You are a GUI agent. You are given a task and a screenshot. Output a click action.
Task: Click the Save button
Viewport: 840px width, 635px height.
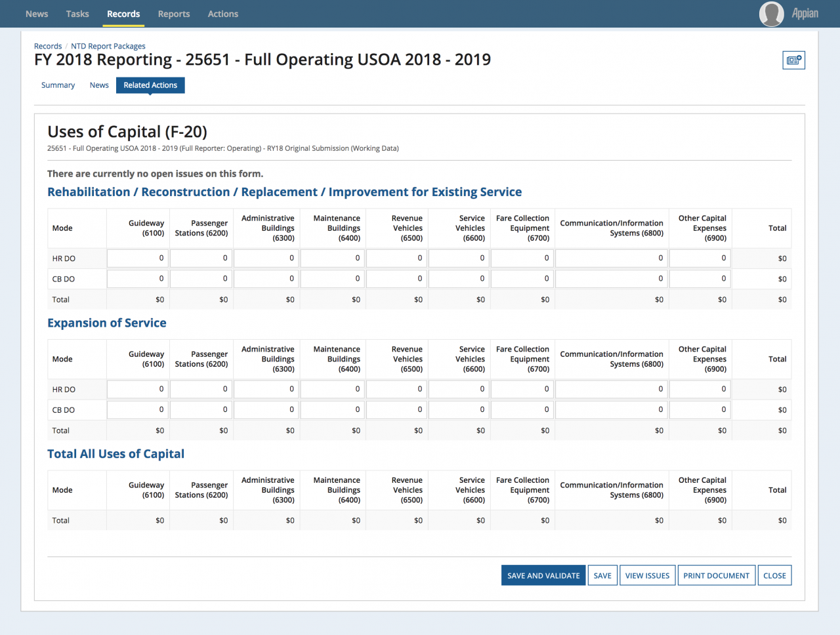coord(602,575)
